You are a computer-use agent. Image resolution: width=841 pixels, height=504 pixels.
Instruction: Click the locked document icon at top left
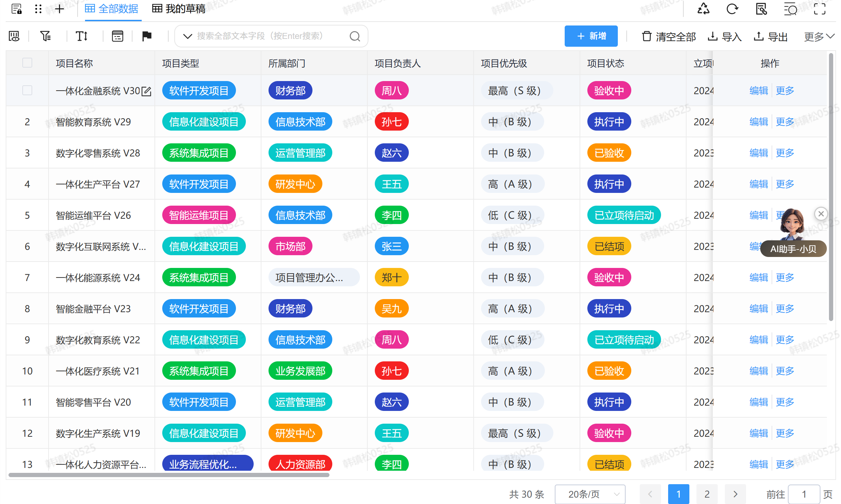(x=17, y=9)
